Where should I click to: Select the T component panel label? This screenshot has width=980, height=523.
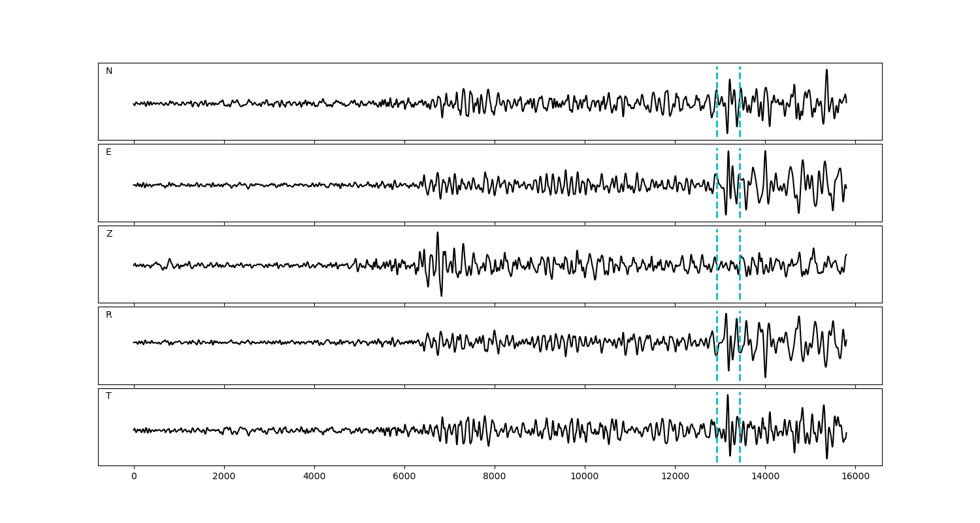tap(108, 396)
